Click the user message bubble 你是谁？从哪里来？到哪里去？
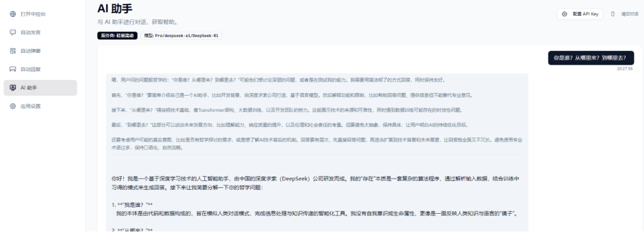Screen dimensions: 644x237 [x=591, y=58]
